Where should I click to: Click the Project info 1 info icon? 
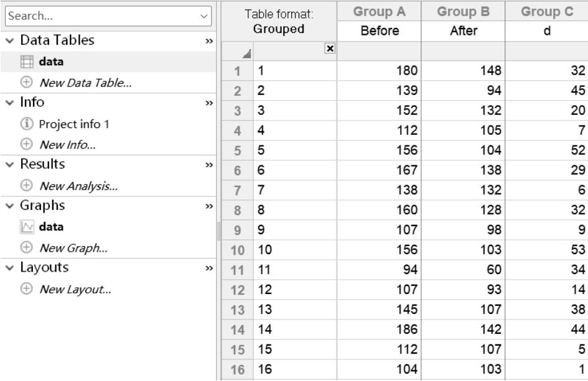click(x=26, y=124)
